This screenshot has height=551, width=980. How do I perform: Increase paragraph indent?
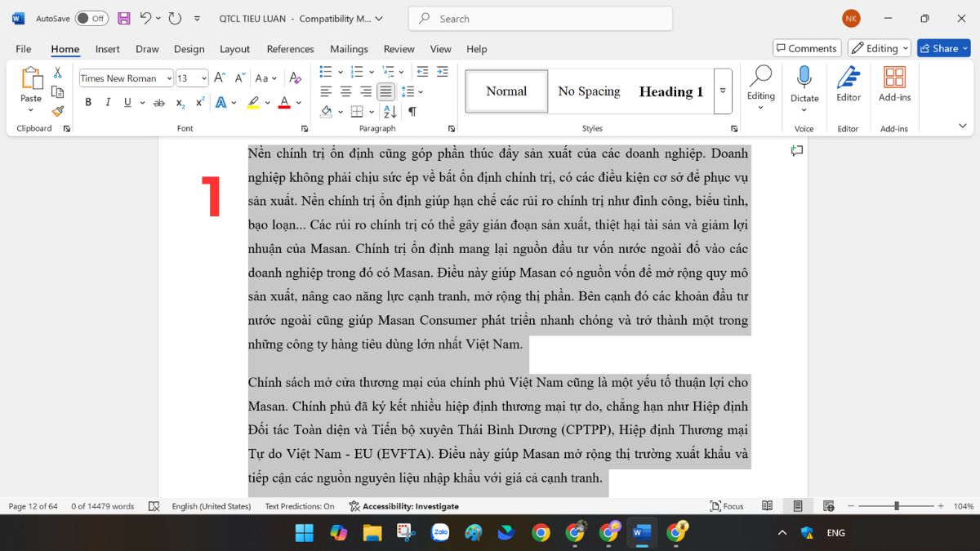click(x=443, y=72)
